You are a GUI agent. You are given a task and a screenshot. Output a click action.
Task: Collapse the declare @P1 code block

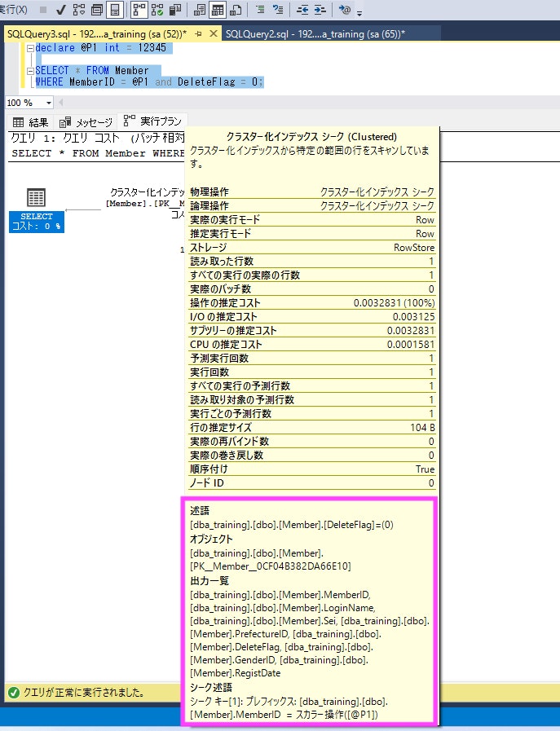click(30, 48)
